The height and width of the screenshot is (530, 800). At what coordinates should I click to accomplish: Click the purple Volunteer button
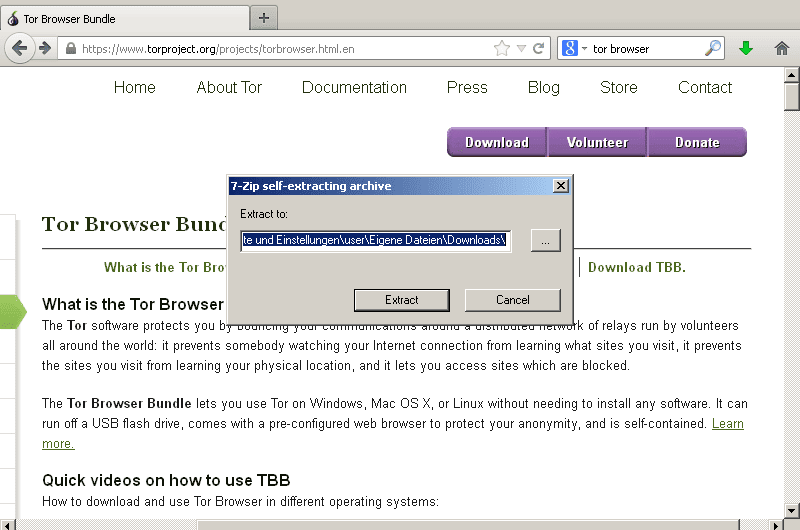click(x=597, y=142)
